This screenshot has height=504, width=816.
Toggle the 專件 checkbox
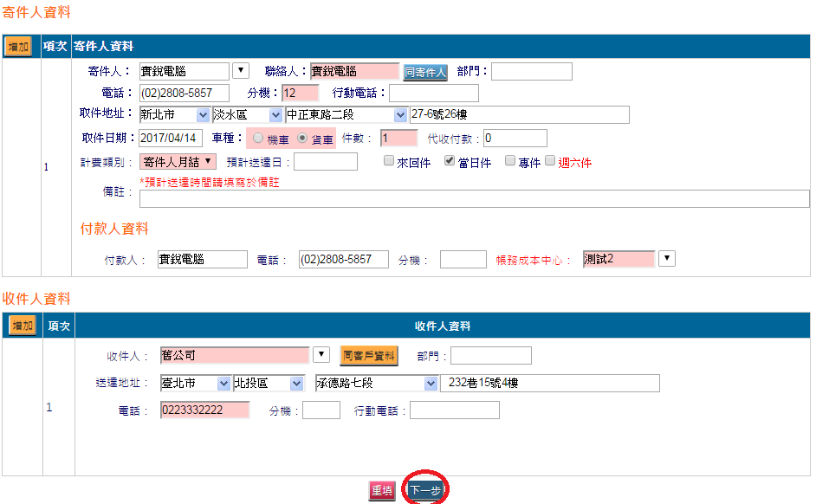coord(510,161)
